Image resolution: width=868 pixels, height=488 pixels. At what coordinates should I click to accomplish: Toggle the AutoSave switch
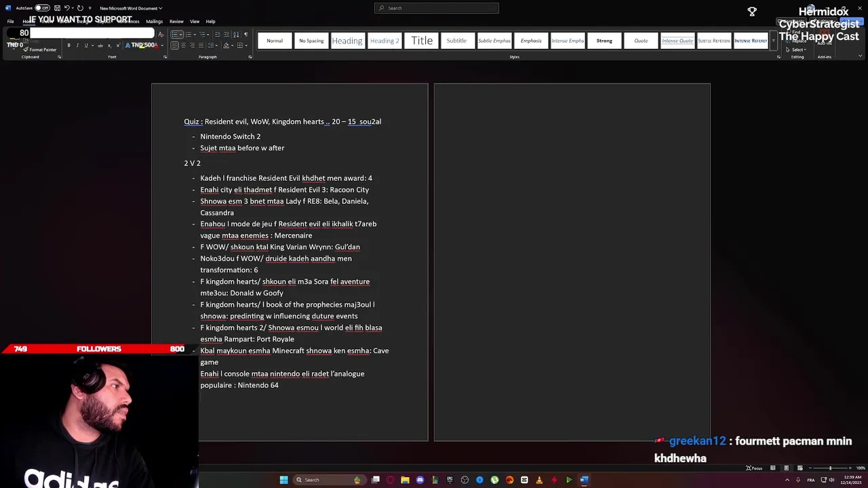click(43, 8)
